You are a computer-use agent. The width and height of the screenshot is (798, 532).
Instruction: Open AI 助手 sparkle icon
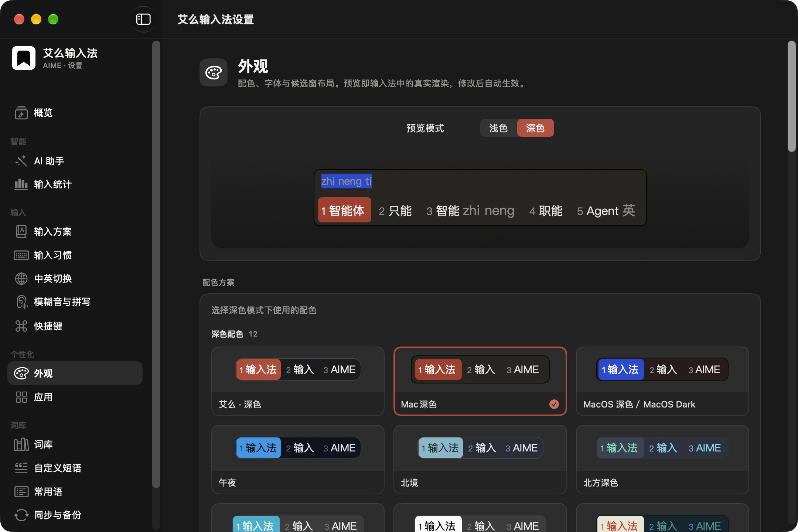click(21, 161)
